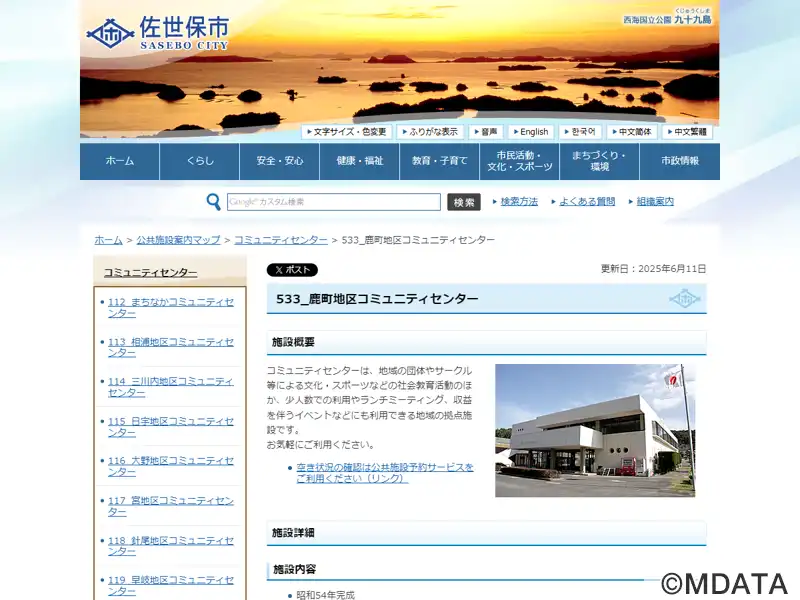800x600 pixels.
Task: Switch language to 中文繁體
Action: 687,132
